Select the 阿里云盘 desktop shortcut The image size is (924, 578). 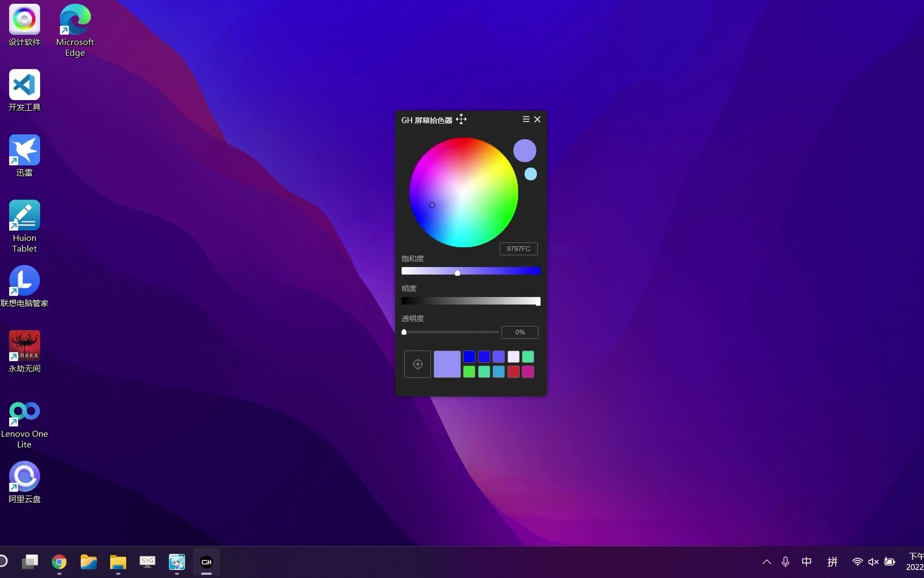pyautogui.click(x=25, y=482)
